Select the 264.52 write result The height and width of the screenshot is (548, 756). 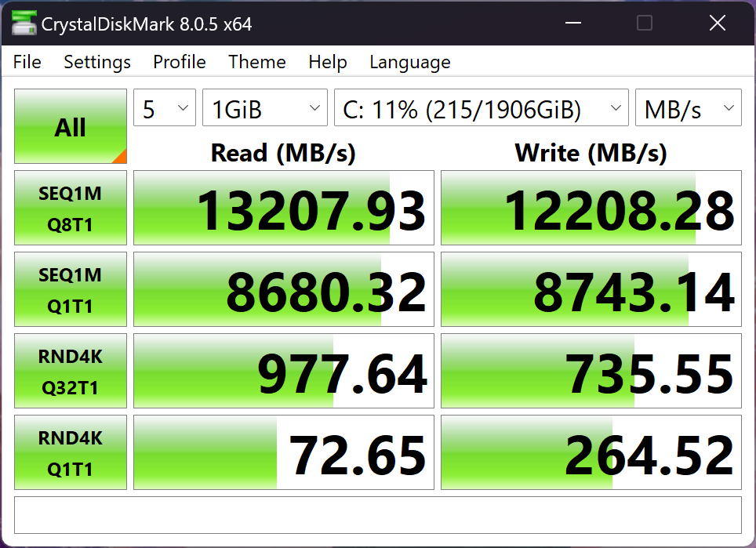tap(591, 452)
